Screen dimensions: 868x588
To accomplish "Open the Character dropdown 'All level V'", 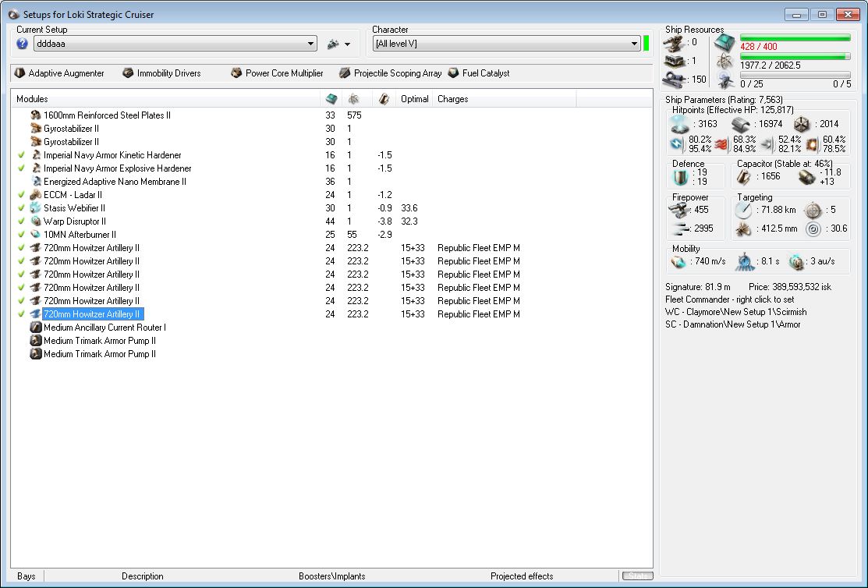I will coord(506,44).
